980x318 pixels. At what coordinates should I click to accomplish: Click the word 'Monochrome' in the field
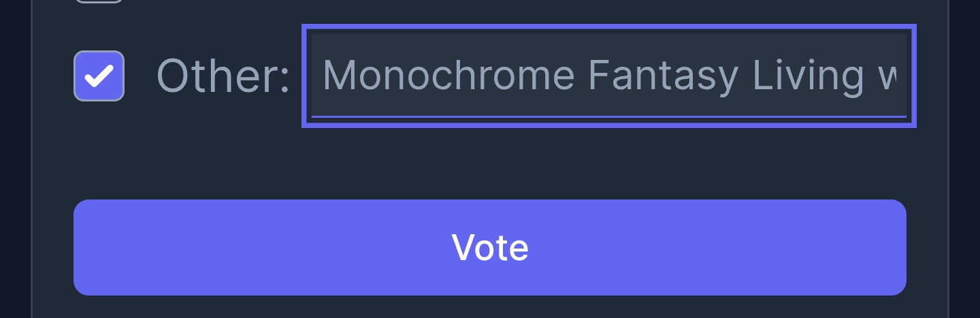coord(448,74)
